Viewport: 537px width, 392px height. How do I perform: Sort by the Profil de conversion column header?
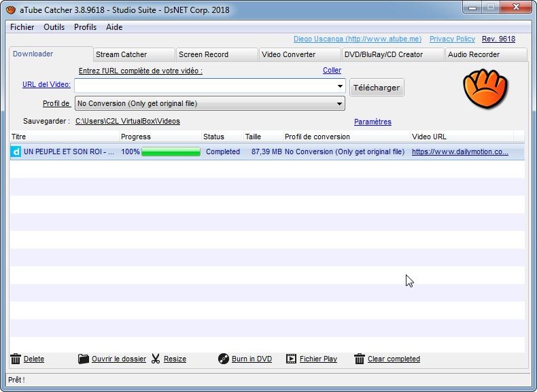(x=347, y=137)
